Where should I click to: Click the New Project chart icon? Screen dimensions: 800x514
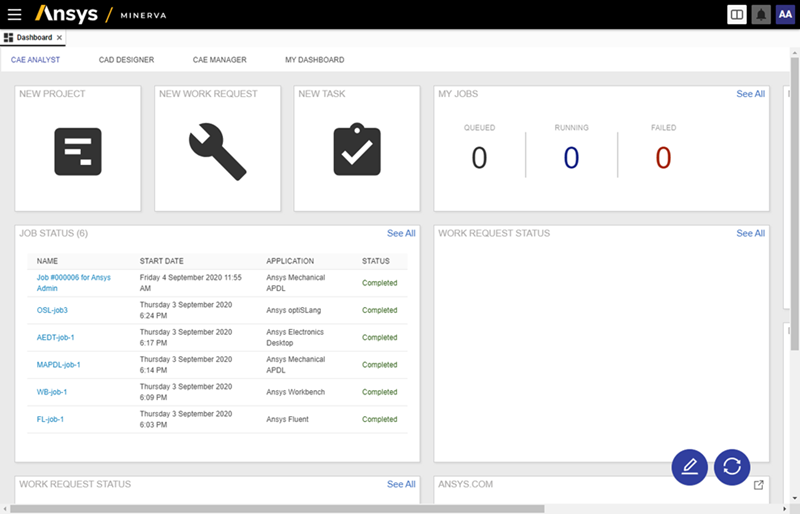pos(78,152)
